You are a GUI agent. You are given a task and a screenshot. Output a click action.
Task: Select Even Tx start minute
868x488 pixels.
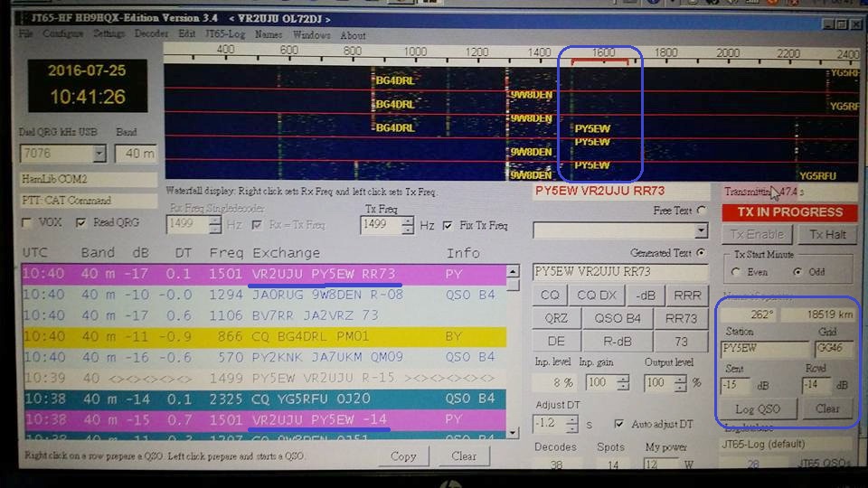point(737,271)
